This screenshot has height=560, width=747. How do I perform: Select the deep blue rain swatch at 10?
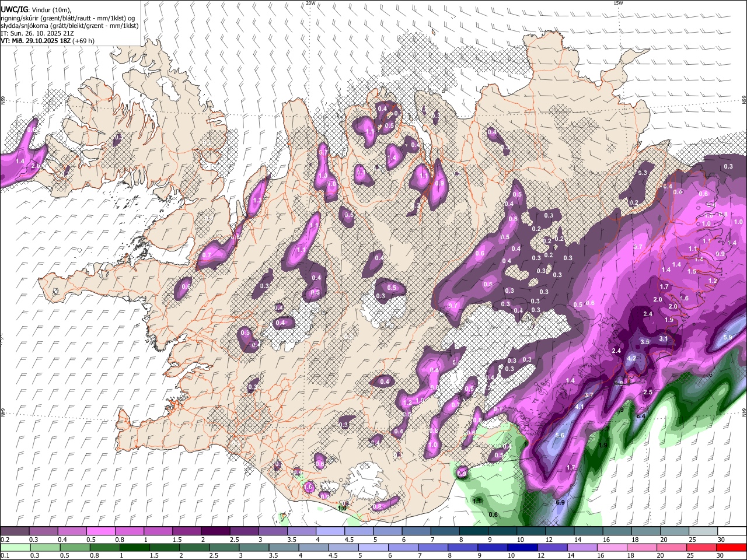(x=521, y=547)
